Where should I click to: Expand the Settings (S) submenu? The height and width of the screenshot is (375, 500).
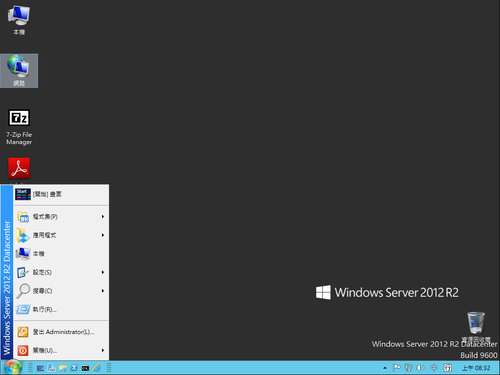61,272
